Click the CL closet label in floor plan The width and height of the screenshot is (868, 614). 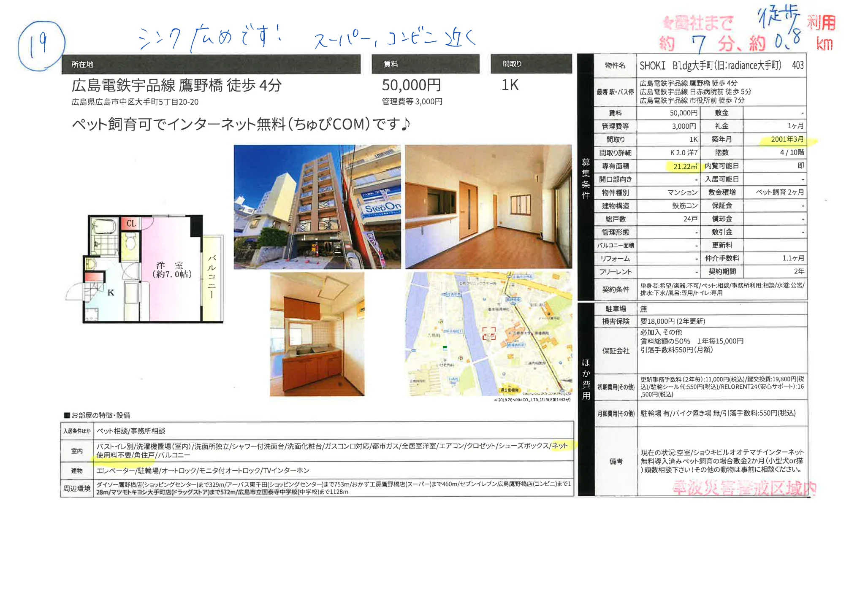pyautogui.click(x=131, y=223)
